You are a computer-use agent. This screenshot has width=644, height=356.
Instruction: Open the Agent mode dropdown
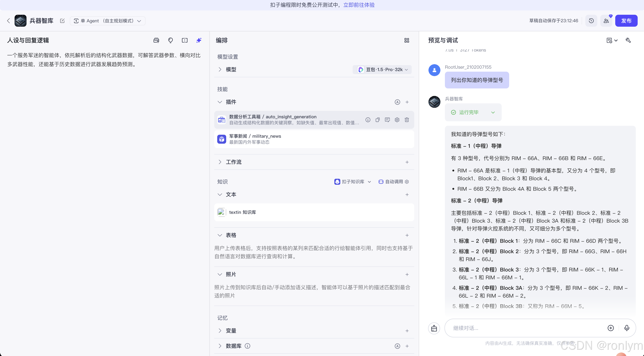tap(108, 21)
